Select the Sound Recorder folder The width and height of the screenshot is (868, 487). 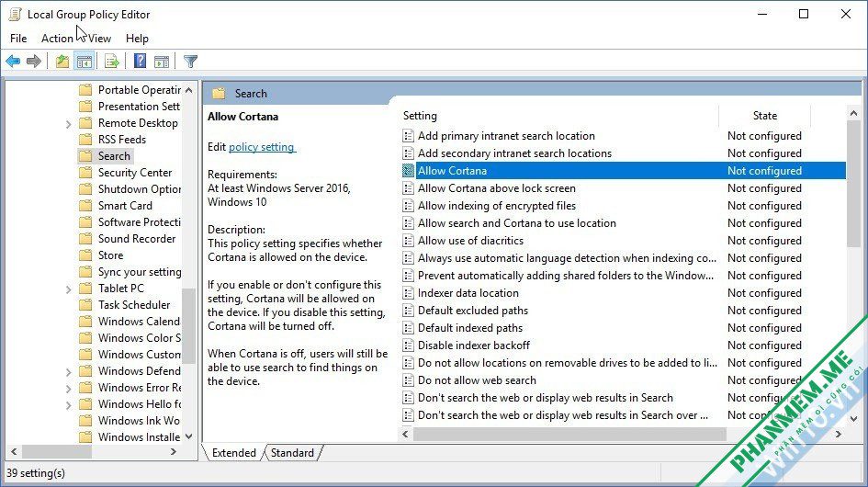(137, 239)
